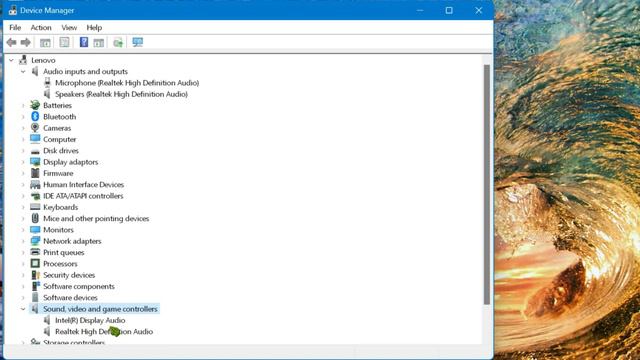The width and height of the screenshot is (640, 360).
Task: Expand the Processors node arrow
Action: (23, 264)
